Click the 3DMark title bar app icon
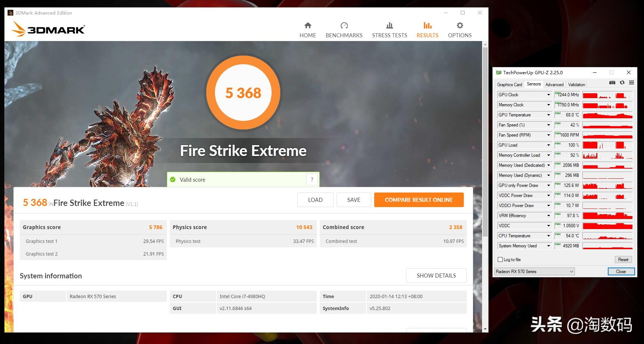This screenshot has height=344, width=644. (10, 13)
